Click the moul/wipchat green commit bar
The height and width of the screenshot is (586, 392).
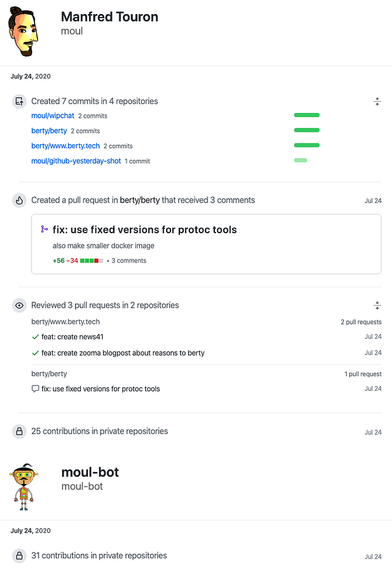tap(306, 115)
